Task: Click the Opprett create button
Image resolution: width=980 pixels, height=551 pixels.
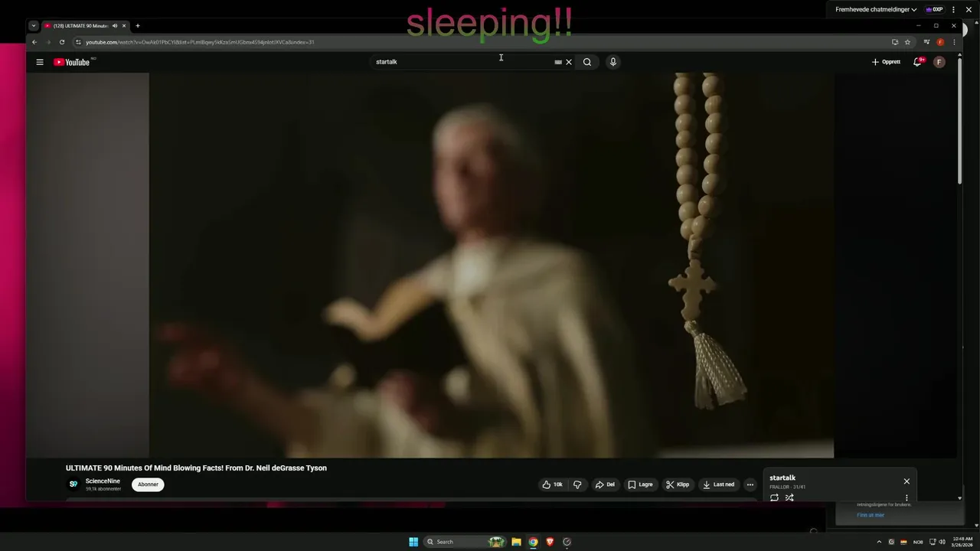Action: [887, 62]
